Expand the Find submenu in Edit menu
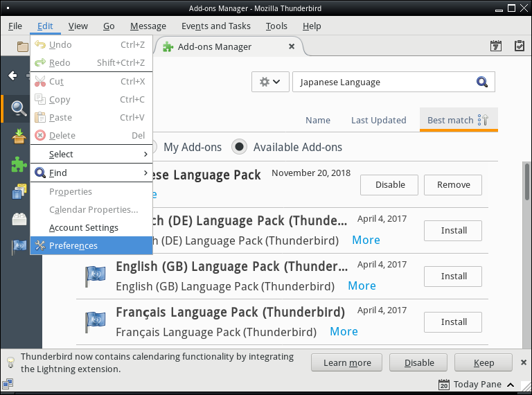The image size is (532, 395). pos(91,173)
